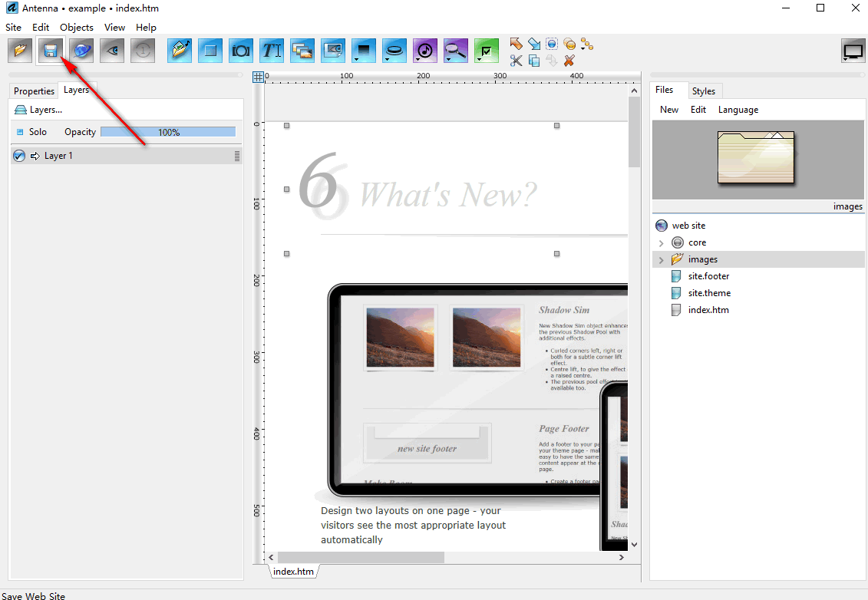Click Layer 1 drag handle grip
Viewport: 868px width, 600px height.
(x=237, y=156)
